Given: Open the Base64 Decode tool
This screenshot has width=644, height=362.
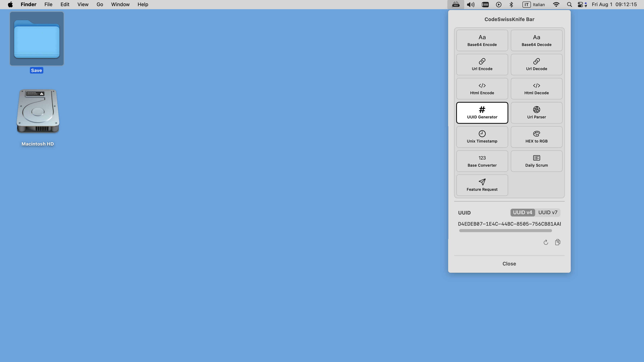Looking at the screenshot, I should [x=536, y=40].
